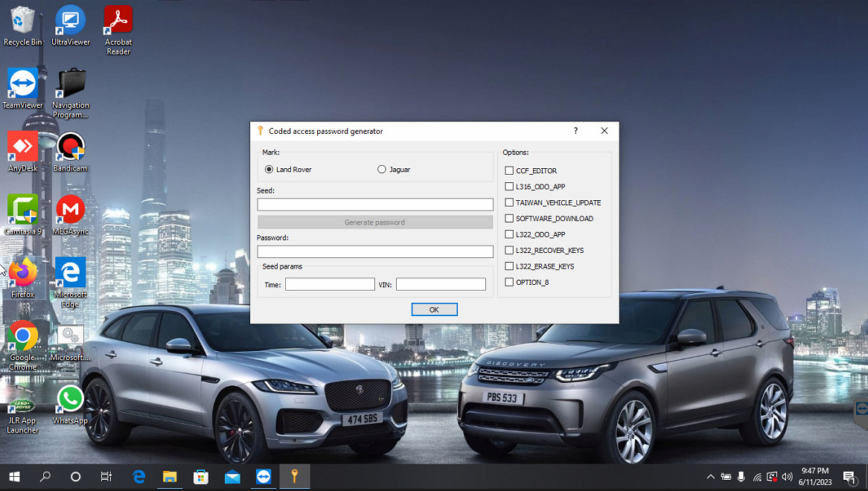
Task: Click the help question mark button
Action: (x=575, y=131)
